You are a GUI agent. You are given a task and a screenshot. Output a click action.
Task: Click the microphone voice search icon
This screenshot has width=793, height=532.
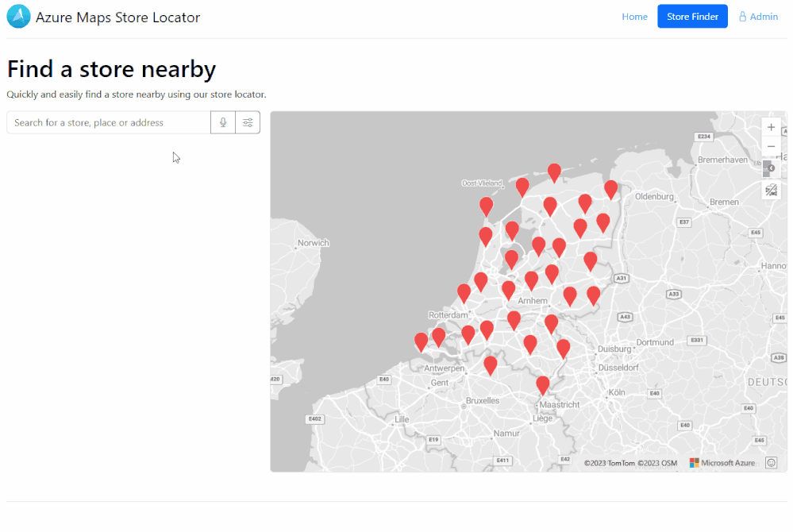[223, 122]
